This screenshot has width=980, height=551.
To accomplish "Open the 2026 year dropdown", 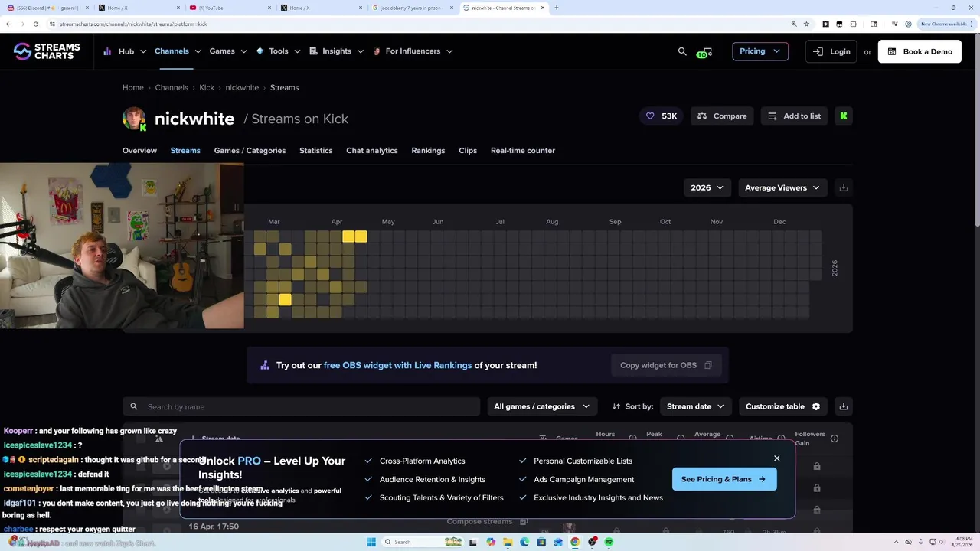I will (x=707, y=187).
